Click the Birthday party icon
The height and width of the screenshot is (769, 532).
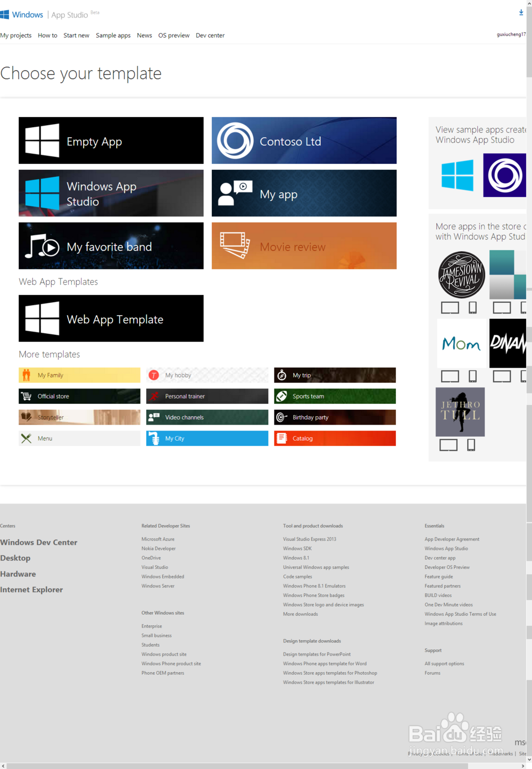282,417
